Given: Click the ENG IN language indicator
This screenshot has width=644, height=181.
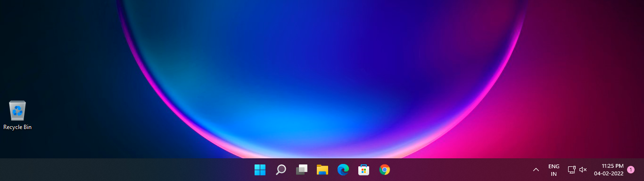Looking at the screenshot, I should [554, 170].
